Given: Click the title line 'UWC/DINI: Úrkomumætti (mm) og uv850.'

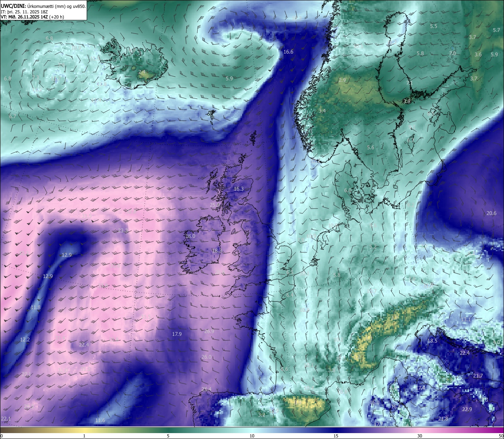Looking at the screenshot, I should coord(43,6).
